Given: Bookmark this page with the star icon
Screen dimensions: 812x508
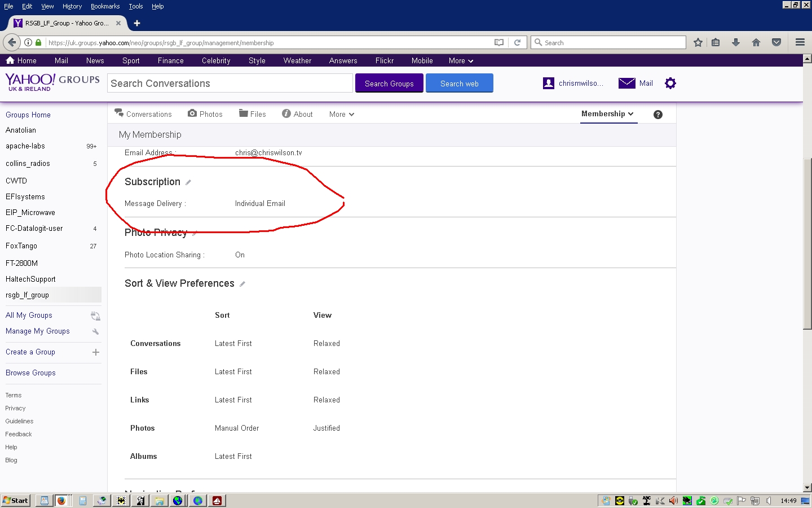Looking at the screenshot, I should [x=698, y=42].
